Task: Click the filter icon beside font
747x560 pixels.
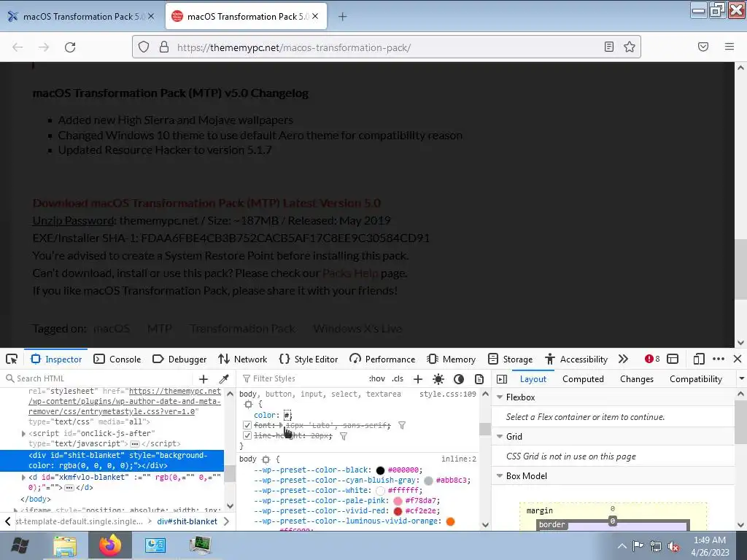Action: tap(402, 425)
